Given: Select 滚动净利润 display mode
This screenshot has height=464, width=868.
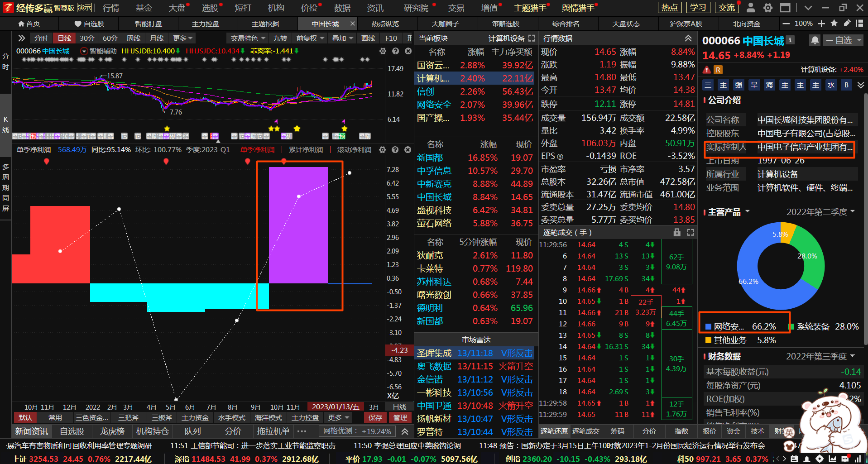Looking at the screenshot, I should pos(354,150).
